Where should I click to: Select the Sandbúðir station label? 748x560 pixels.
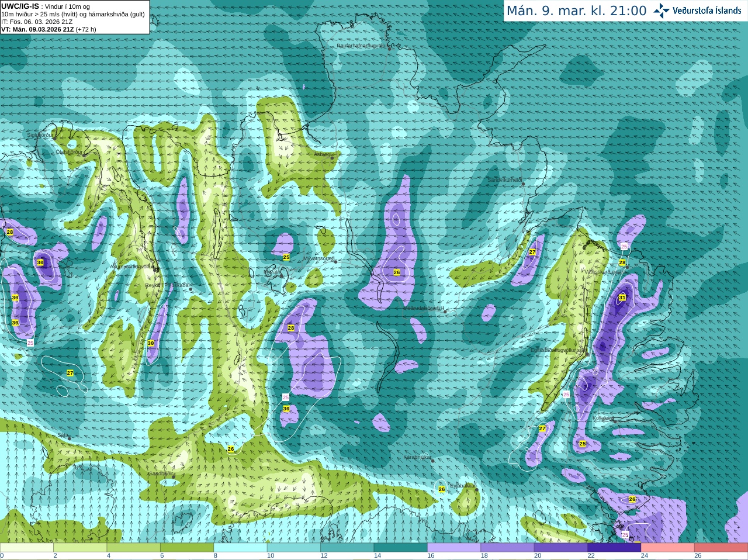pyautogui.click(x=160, y=473)
